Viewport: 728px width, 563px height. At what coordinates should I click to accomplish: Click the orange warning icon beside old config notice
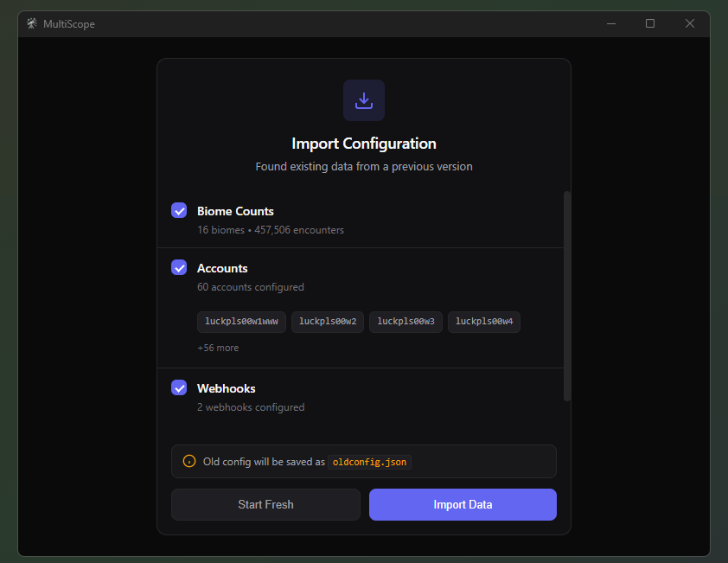coord(188,461)
